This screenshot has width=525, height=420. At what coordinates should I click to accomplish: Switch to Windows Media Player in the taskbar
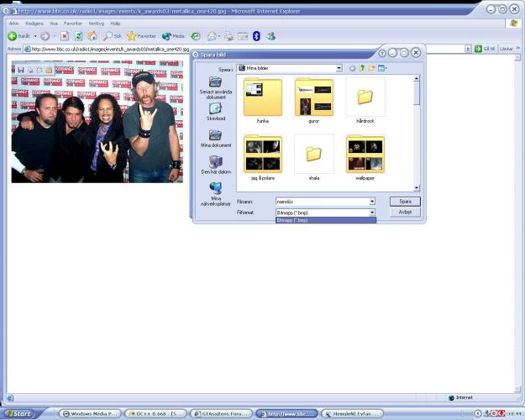[90, 413]
